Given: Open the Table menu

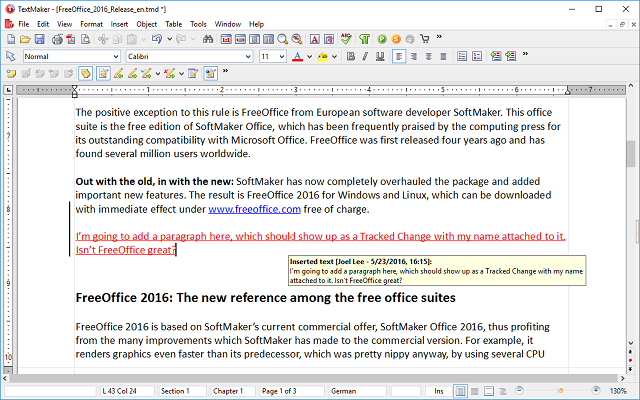Looking at the screenshot, I should pyautogui.click(x=173, y=24).
